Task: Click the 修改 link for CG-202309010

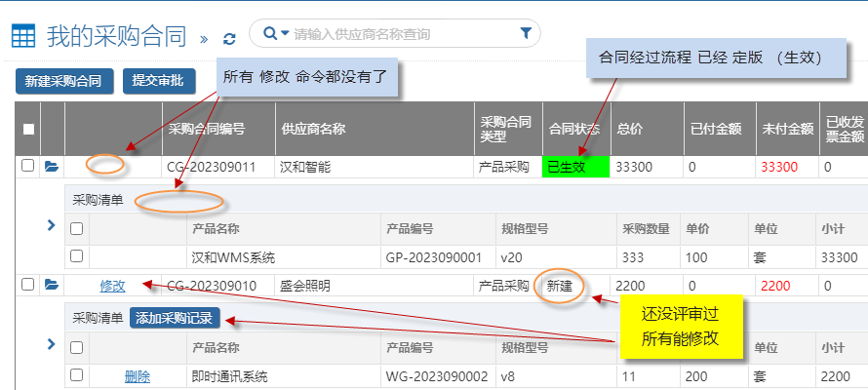Action: coord(112,286)
